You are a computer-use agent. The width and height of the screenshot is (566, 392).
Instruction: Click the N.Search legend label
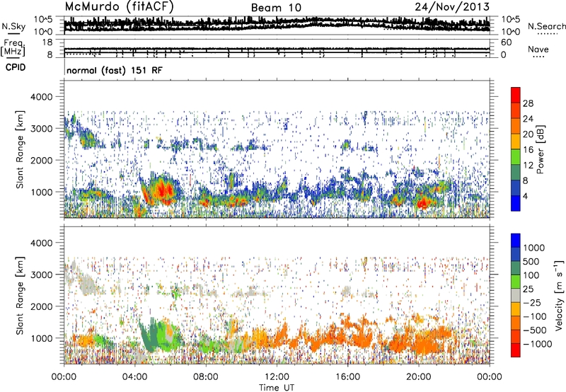pos(546,26)
